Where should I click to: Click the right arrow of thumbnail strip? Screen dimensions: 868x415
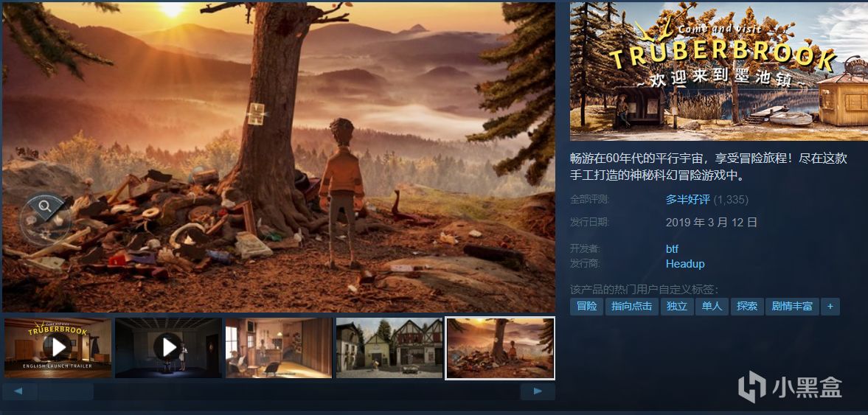coord(538,391)
